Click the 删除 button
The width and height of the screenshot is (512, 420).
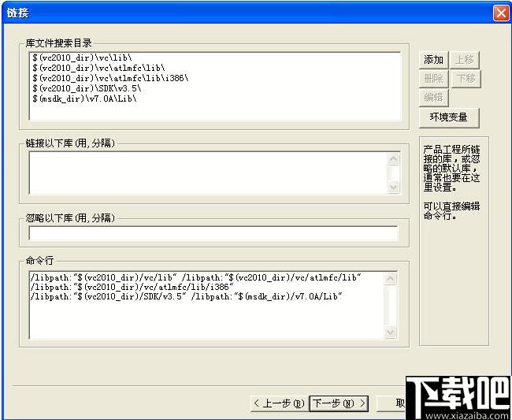pos(433,79)
